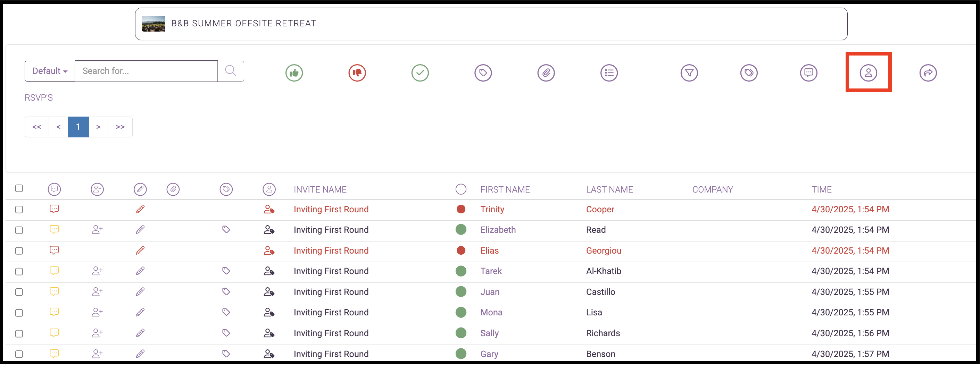Image resolution: width=980 pixels, height=365 pixels.
Task: Check the box for Gary Benson
Action: click(x=19, y=354)
